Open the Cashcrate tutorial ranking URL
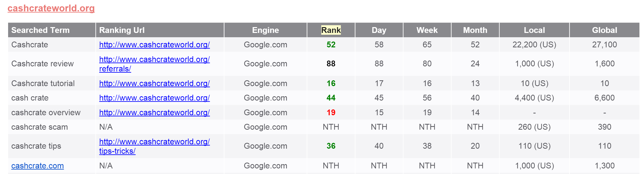This screenshot has height=174, width=644. 154,84
